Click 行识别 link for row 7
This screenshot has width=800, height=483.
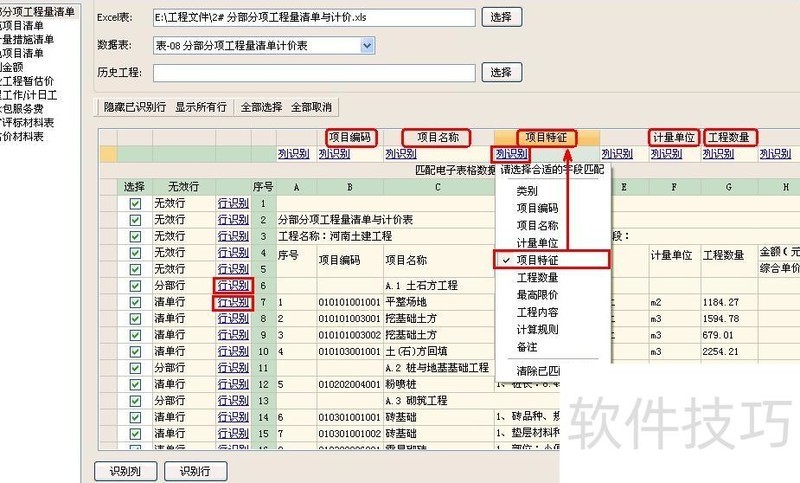click(233, 302)
